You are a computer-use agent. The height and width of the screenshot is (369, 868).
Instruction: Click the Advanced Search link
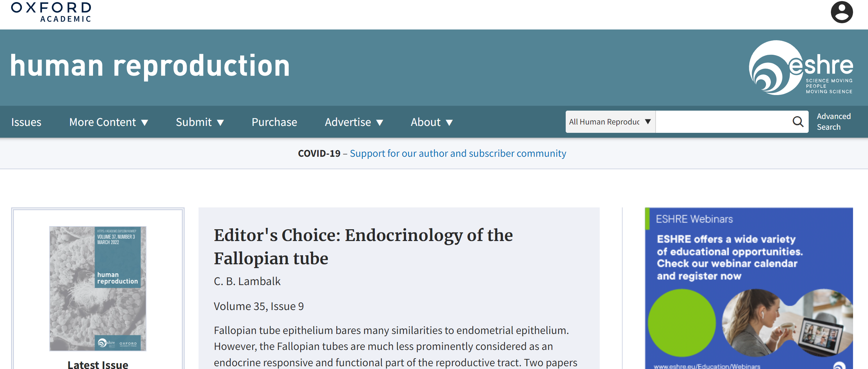coord(834,121)
